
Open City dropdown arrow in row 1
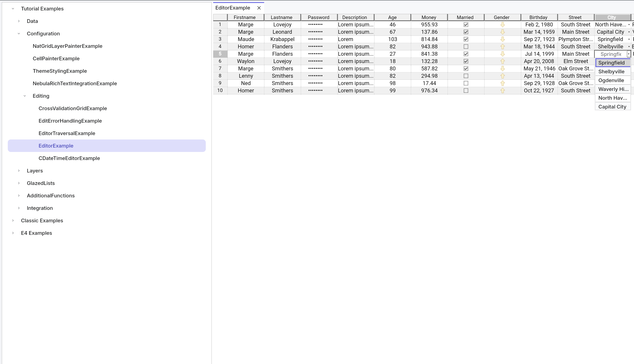[x=629, y=25]
